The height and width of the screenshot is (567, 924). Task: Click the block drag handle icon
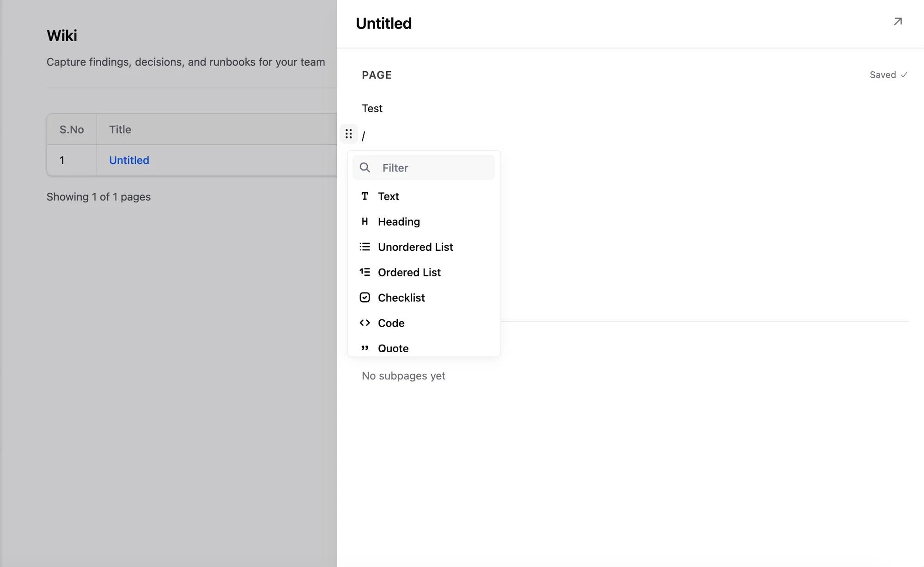tap(349, 134)
